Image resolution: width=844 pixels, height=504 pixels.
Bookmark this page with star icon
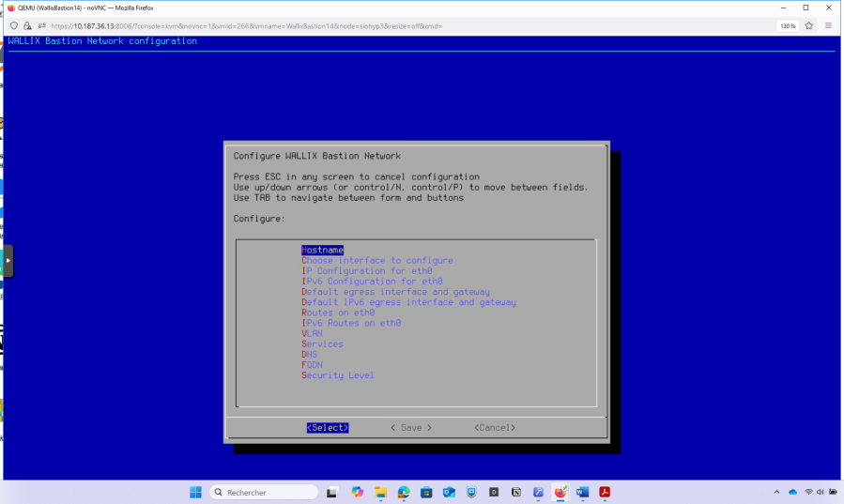coord(808,25)
